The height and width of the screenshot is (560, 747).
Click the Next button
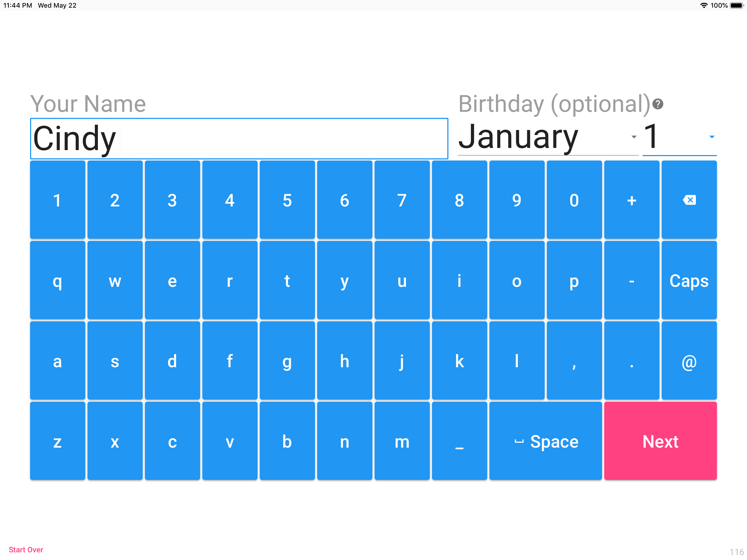coord(660,441)
